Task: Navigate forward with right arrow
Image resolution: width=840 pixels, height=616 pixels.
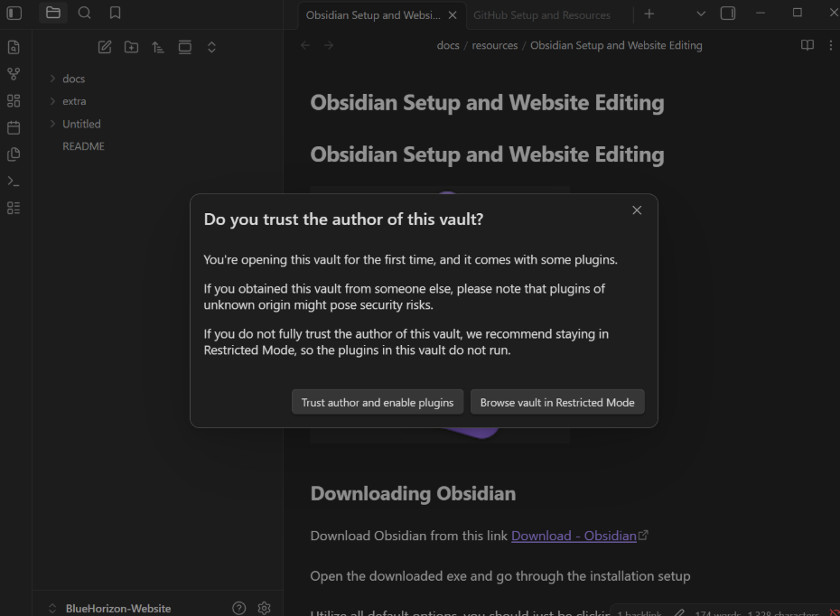Action: (x=329, y=45)
